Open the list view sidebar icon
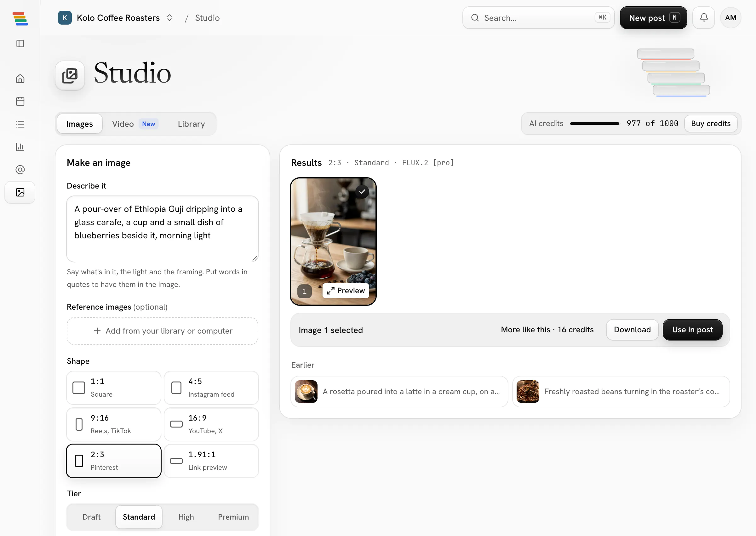Viewport: 756px width, 536px height. pos(20,124)
